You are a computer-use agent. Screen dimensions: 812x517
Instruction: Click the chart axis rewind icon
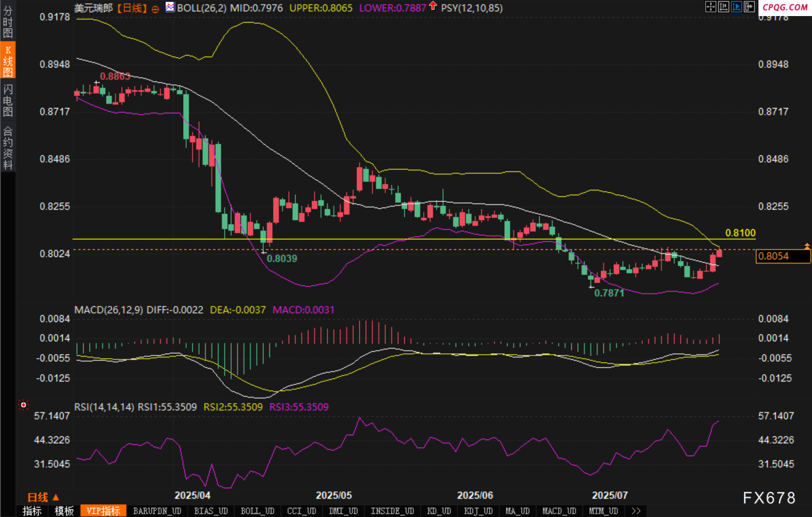pos(724,7)
